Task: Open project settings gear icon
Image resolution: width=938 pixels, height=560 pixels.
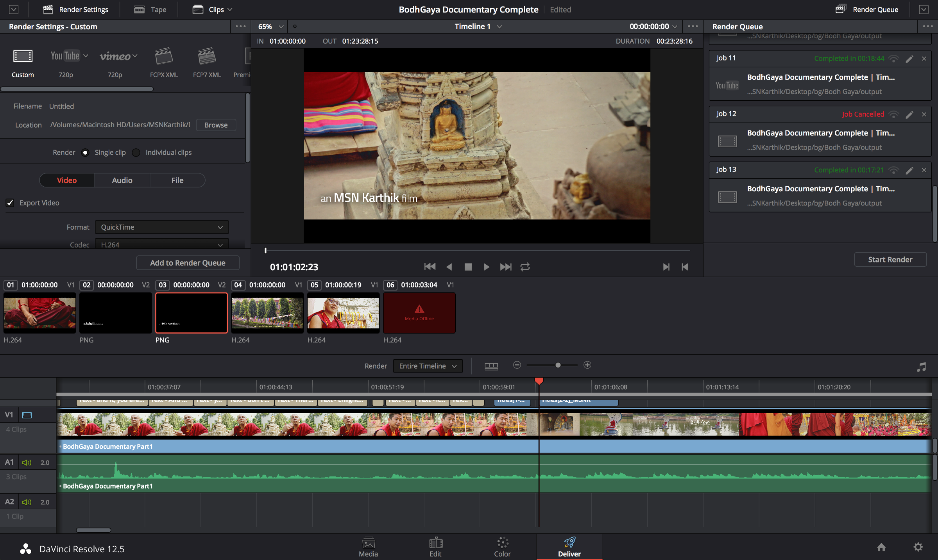Action: pos(918,547)
